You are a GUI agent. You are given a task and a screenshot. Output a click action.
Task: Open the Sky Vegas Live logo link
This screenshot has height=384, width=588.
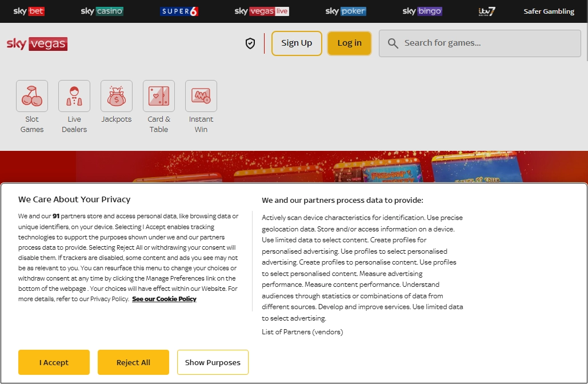[262, 11]
